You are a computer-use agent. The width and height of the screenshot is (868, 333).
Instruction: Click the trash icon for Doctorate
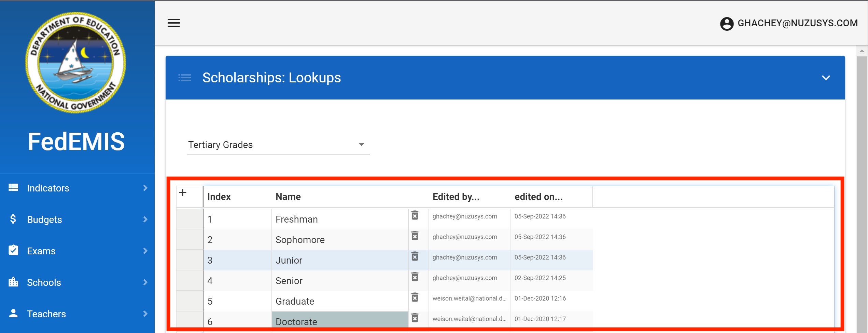(x=415, y=318)
